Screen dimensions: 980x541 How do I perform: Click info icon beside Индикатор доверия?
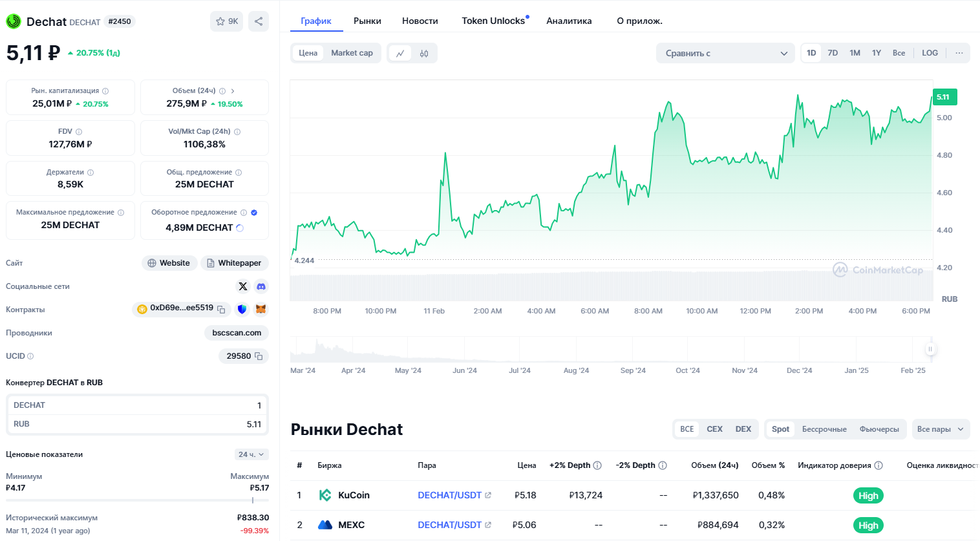click(x=879, y=465)
